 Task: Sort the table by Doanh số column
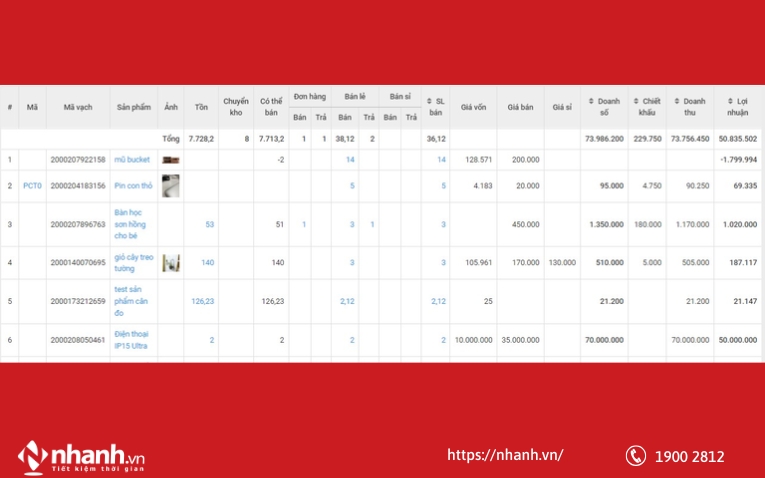coord(590,101)
